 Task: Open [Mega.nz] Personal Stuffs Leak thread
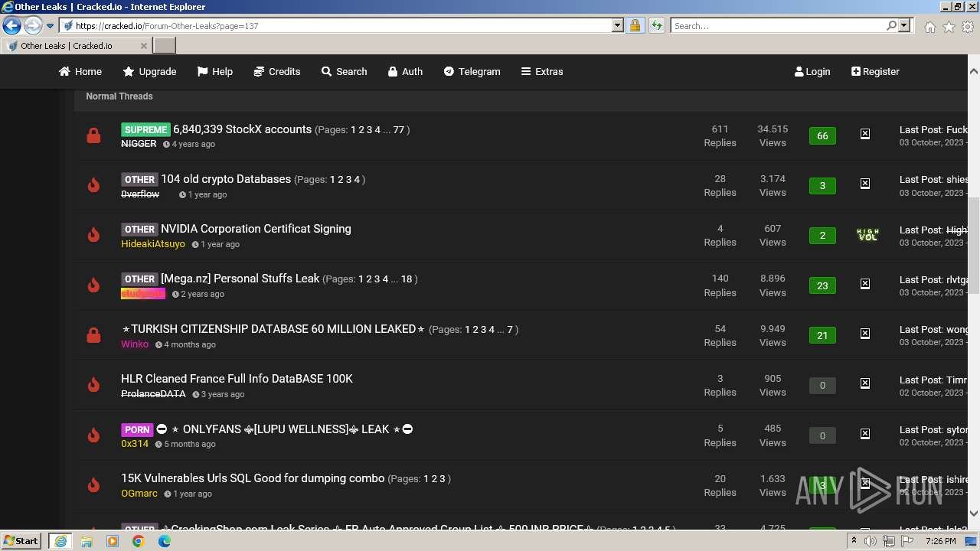coord(240,279)
